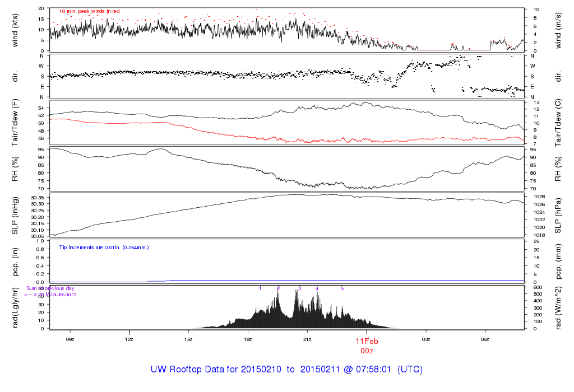
Task: Click the 'wind (kts)' left axis label
Action: point(15,30)
